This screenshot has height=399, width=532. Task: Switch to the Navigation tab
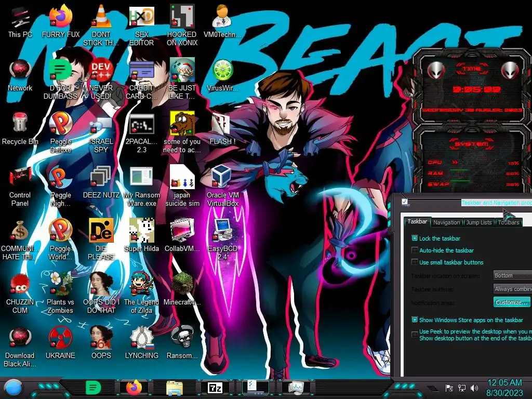click(446, 222)
